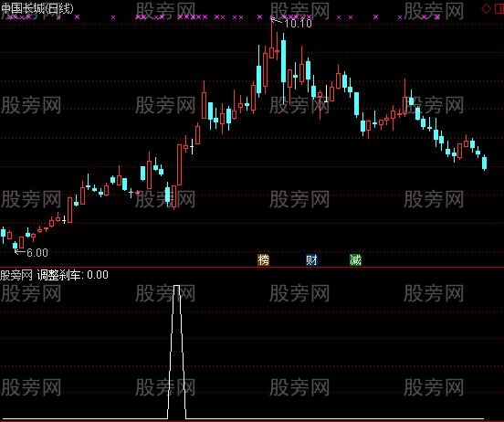504x422 pixels.
Task: Click the chart title 中国长城(日线)
Action: 37,9
